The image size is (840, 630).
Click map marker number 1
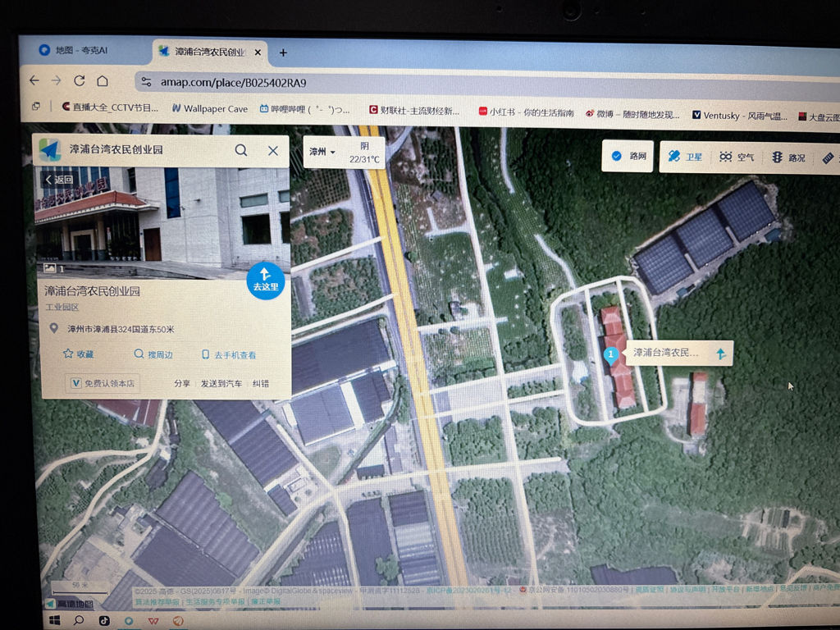(610, 355)
